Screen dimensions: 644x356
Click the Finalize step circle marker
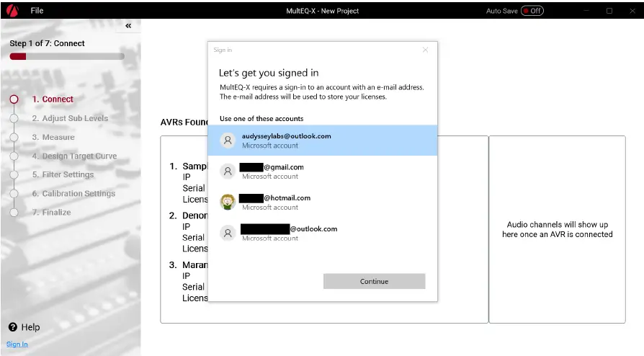[14, 213]
